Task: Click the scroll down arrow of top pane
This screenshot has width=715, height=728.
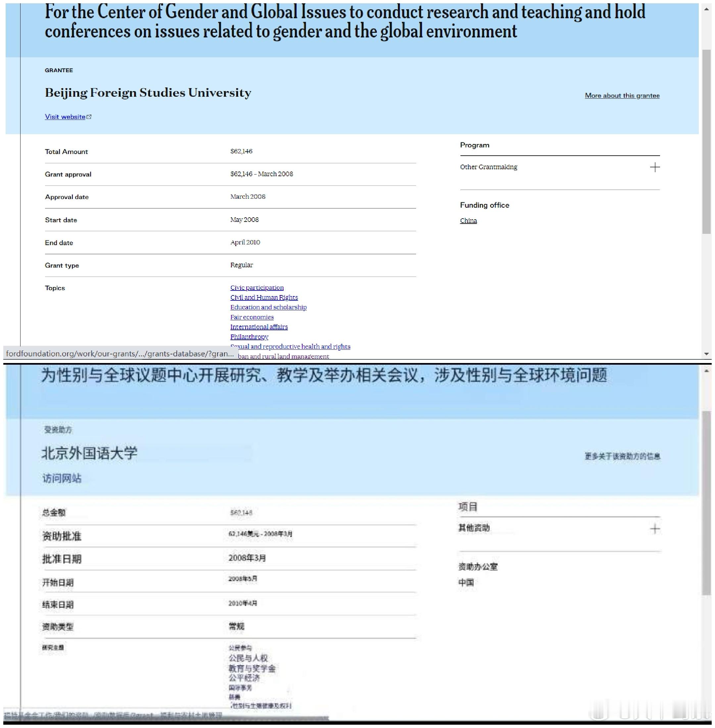Action: [x=706, y=354]
